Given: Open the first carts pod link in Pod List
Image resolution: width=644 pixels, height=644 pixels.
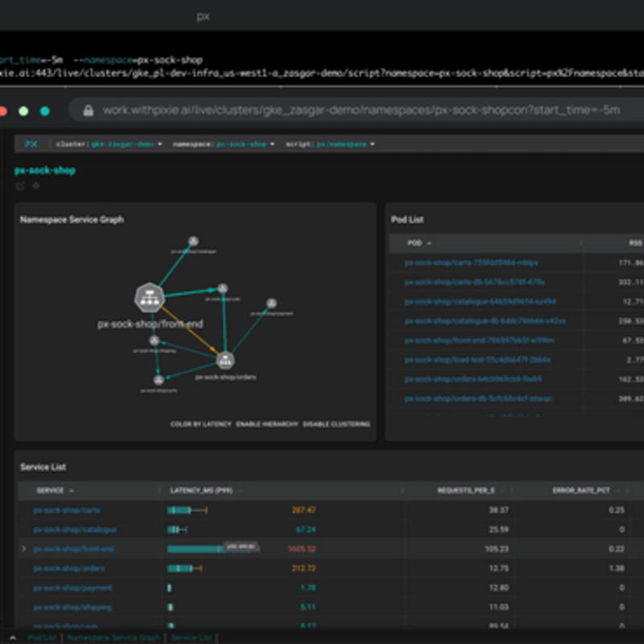Looking at the screenshot, I should click(471, 262).
